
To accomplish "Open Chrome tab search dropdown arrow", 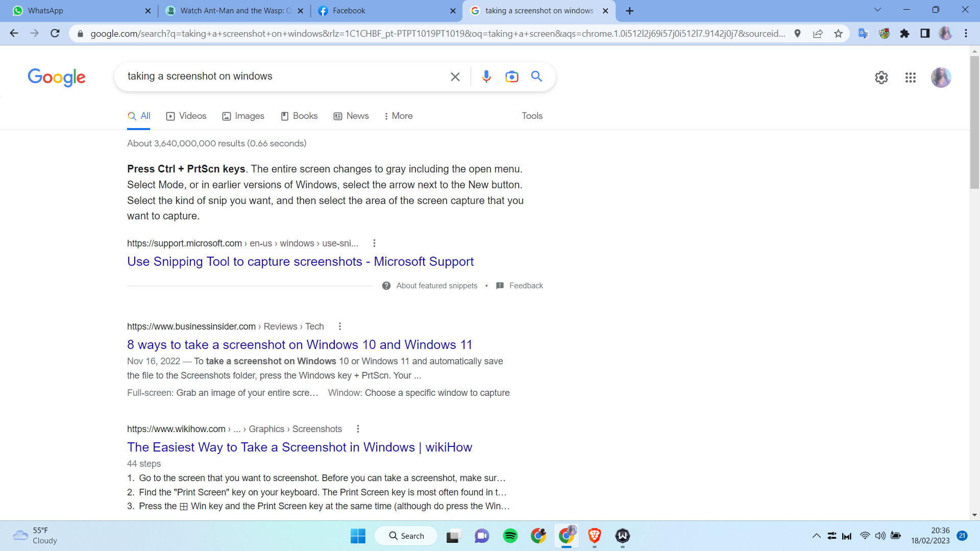I will [x=877, y=10].
